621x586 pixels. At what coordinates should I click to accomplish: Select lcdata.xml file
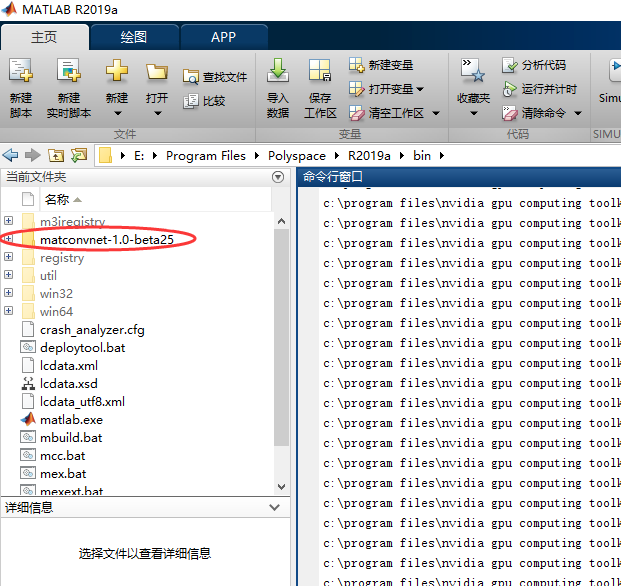pos(69,365)
